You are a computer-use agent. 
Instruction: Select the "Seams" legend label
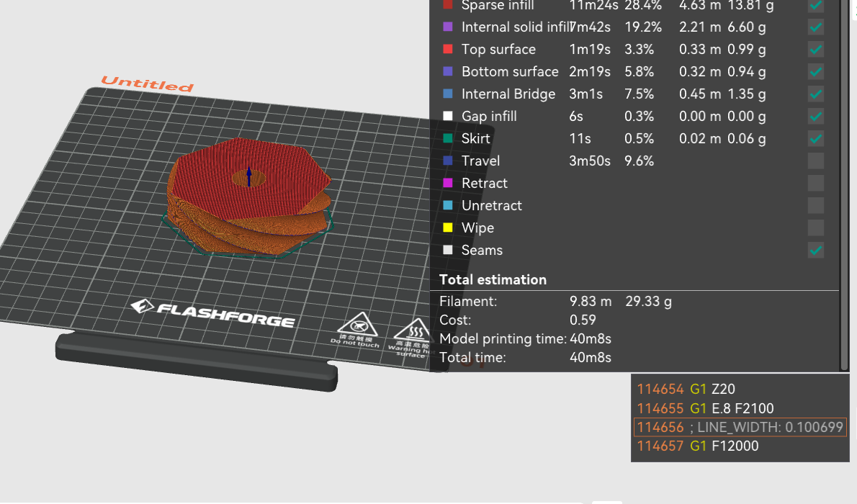(482, 250)
